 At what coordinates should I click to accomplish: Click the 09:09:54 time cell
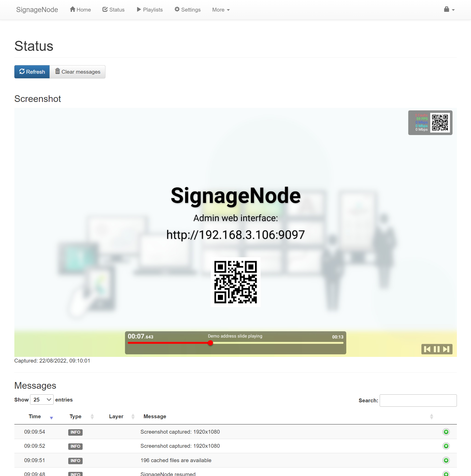pyautogui.click(x=35, y=432)
